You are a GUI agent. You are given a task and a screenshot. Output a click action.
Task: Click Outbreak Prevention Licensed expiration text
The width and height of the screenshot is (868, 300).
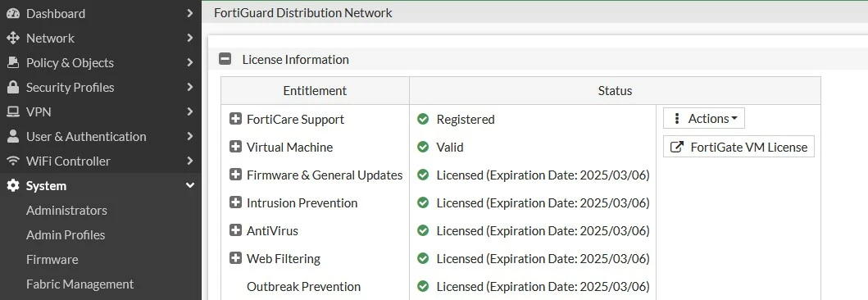coord(543,286)
